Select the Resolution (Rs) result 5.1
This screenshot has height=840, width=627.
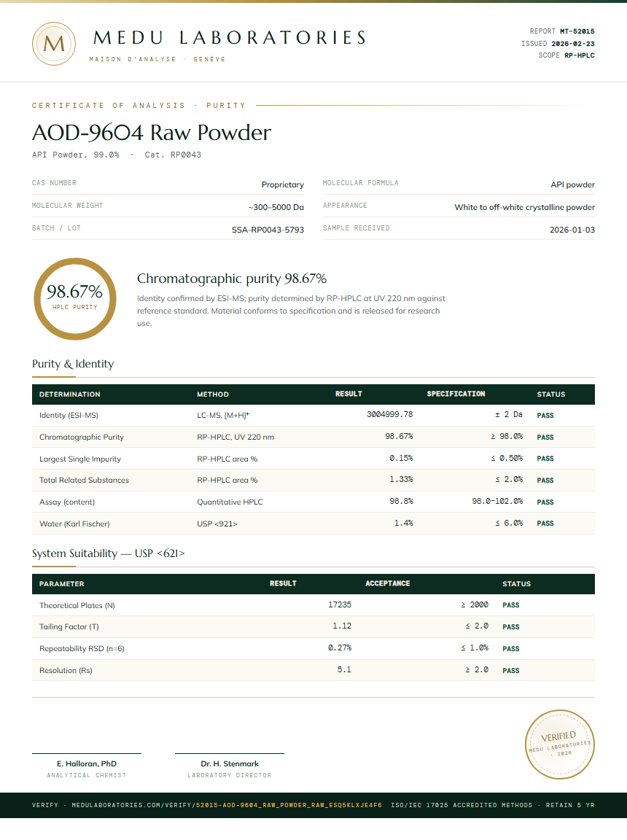344,669
